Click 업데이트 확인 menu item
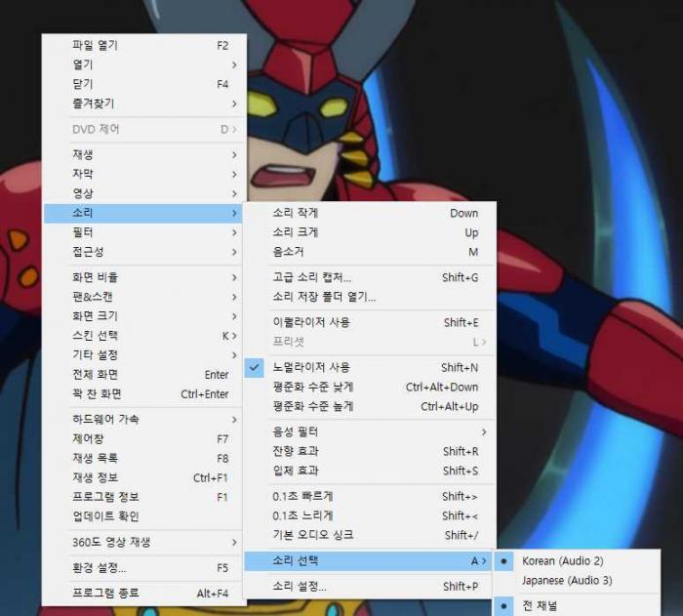The width and height of the screenshot is (683, 616). (x=143, y=516)
